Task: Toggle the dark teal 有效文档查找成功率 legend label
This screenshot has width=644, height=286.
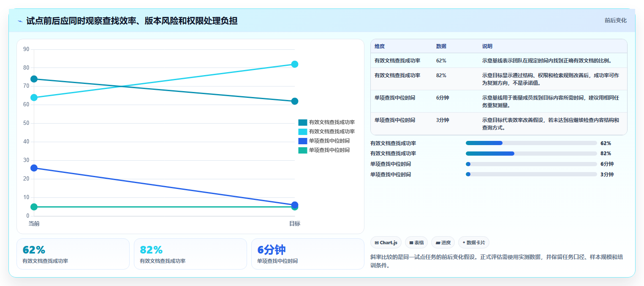Action: pyautogui.click(x=332, y=122)
